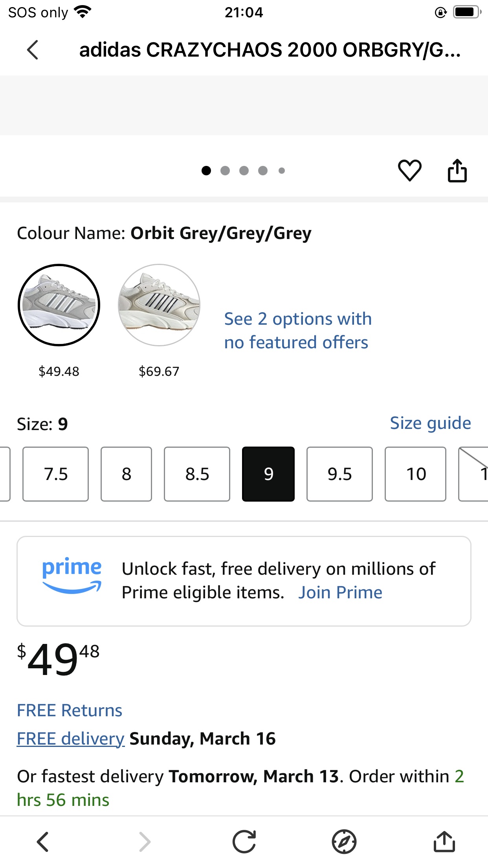Choose size 10 option

(415, 474)
